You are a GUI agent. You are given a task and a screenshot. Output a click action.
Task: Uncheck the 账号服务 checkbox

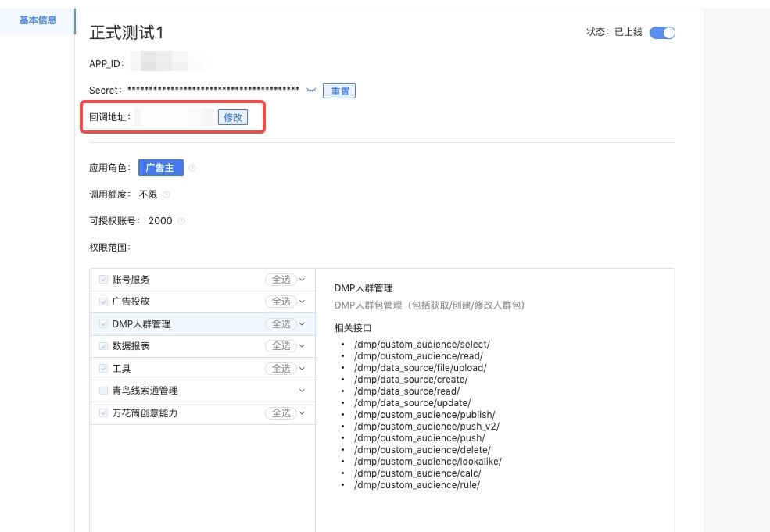(103, 280)
